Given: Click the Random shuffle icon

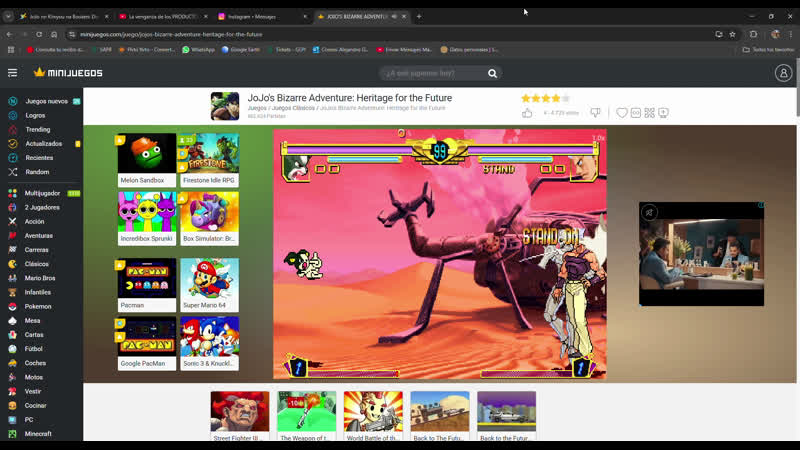Looking at the screenshot, I should tap(13, 172).
